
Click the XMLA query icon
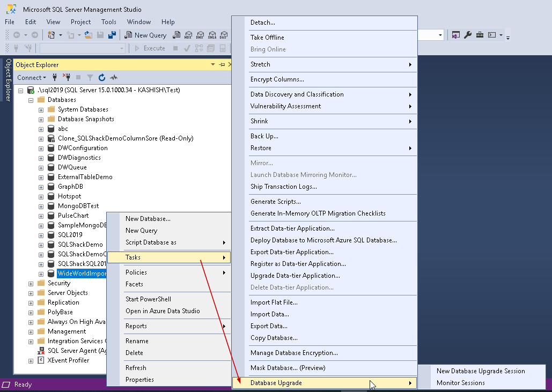(x=212, y=35)
